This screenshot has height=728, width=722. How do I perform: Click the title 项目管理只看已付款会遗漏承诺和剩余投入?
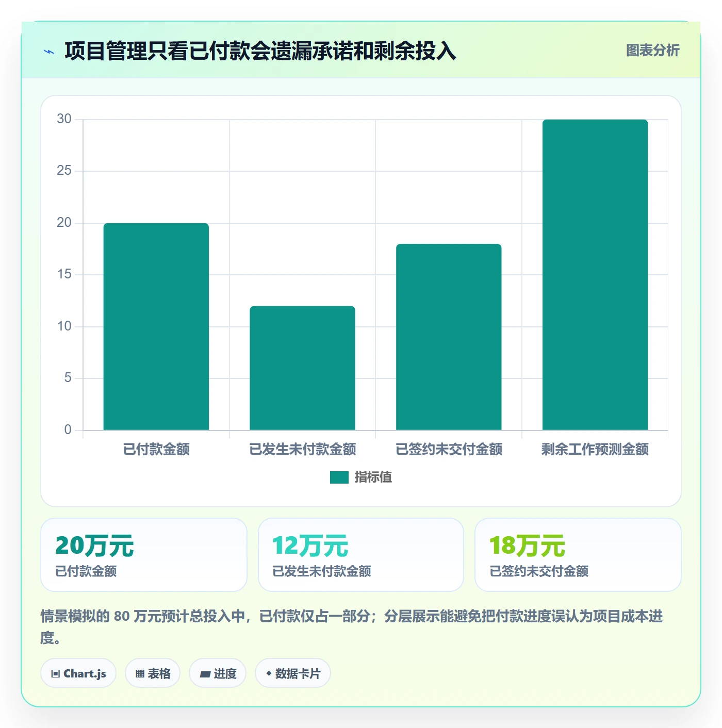coord(260,51)
